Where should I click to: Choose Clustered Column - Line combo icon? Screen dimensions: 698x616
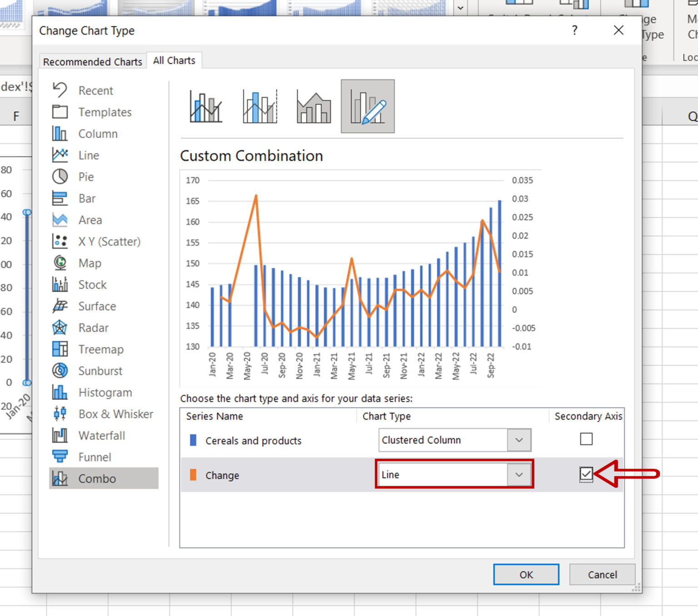(x=206, y=106)
